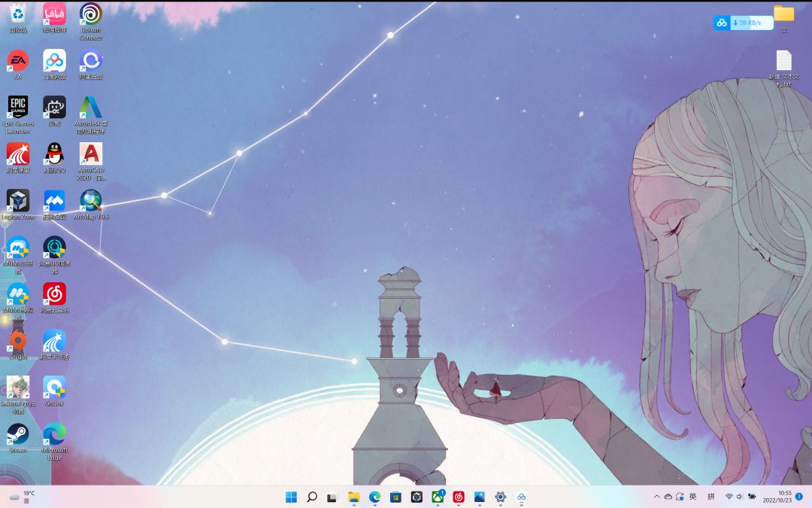This screenshot has width=812, height=508.
Task: Launch Steam desktop shortcut
Action: tap(18, 437)
